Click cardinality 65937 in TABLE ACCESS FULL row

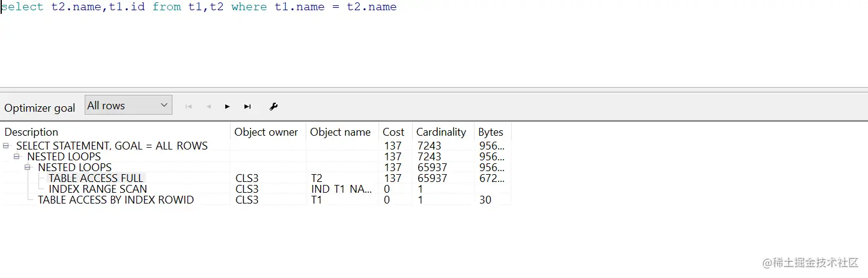tap(432, 178)
